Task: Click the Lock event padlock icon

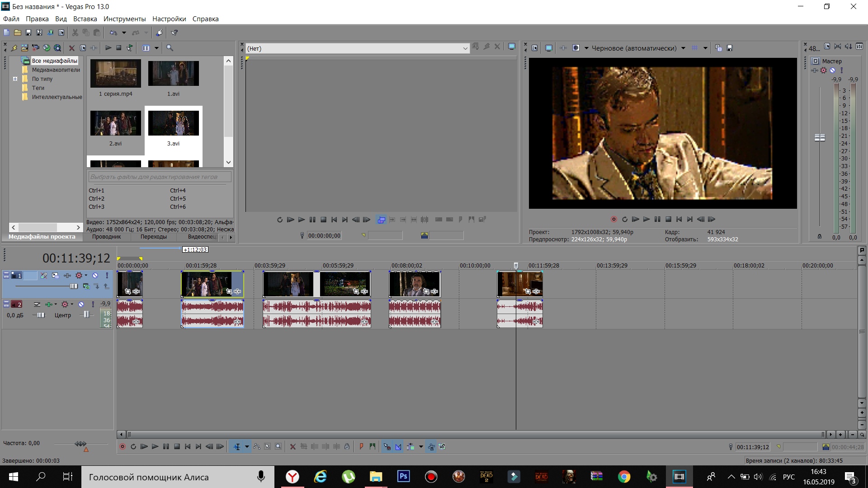Action: pos(347,446)
